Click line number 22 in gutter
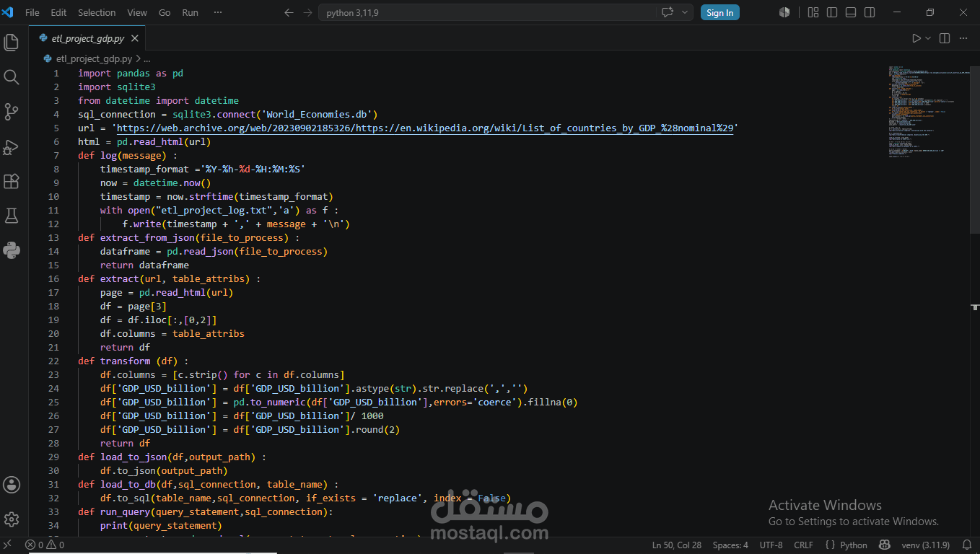Image resolution: width=980 pixels, height=554 pixels. (53, 361)
